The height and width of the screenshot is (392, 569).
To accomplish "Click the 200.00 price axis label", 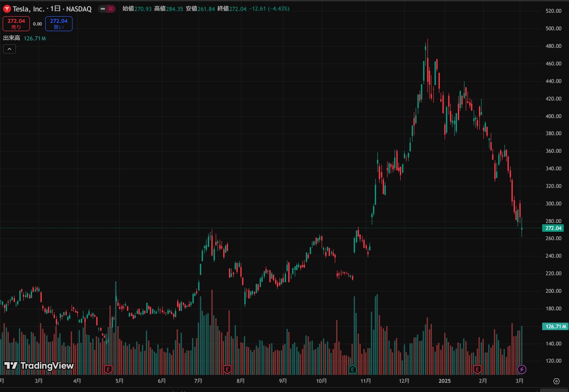I will 553,291.
